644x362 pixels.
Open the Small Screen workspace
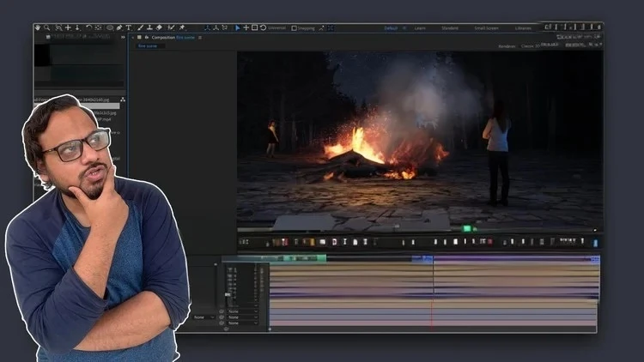click(x=486, y=27)
